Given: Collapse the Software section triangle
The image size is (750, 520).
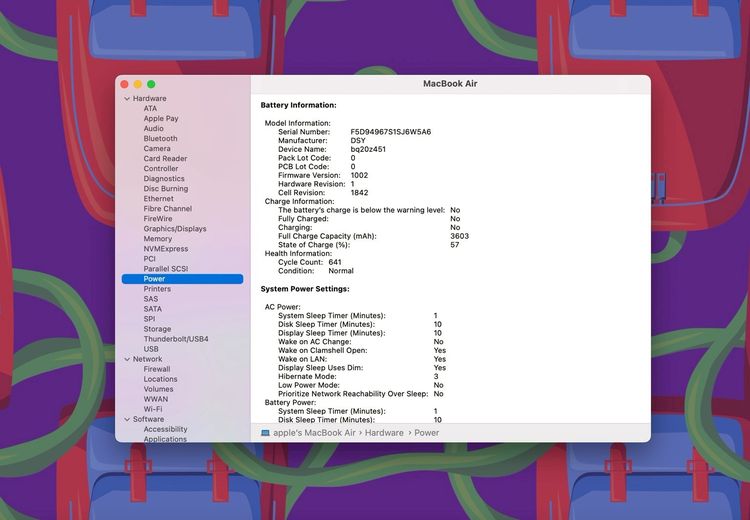Looking at the screenshot, I should pos(127,419).
